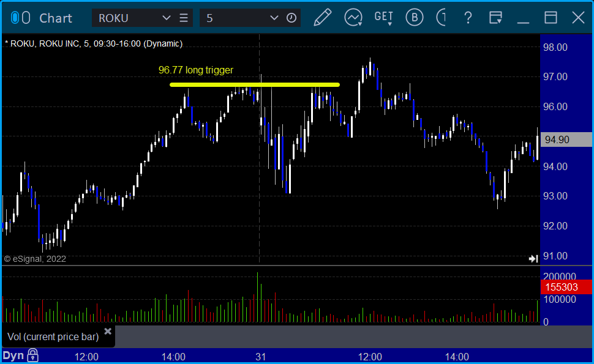Open the studies chart-line icon menu

tap(353, 17)
